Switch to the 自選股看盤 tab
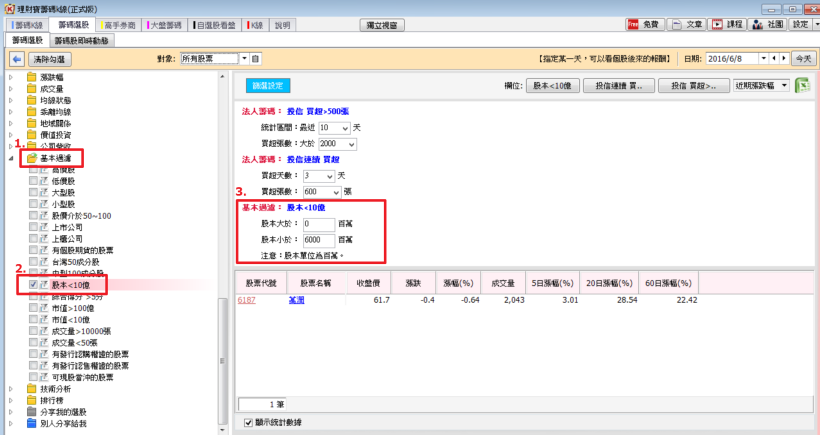The width and height of the screenshot is (820, 435). click(x=214, y=25)
